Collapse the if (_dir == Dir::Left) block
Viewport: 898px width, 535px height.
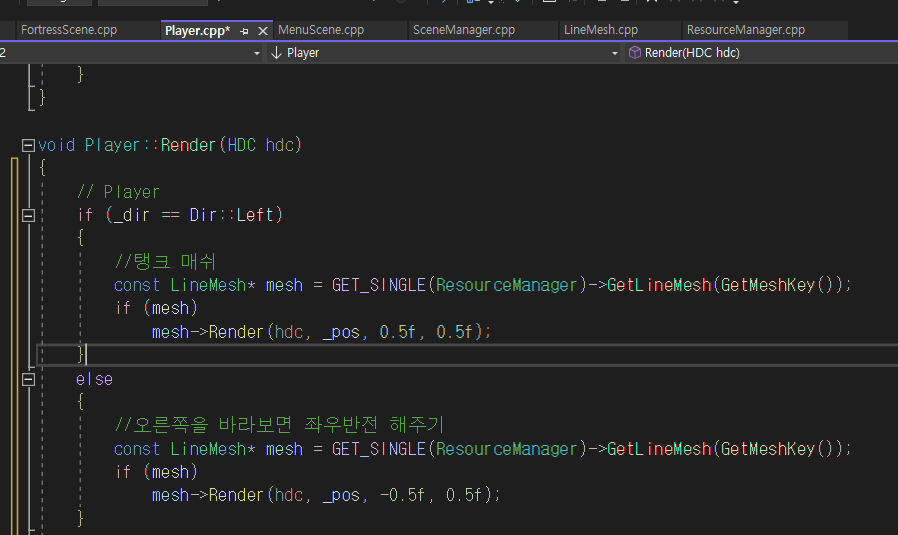tap(28, 215)
